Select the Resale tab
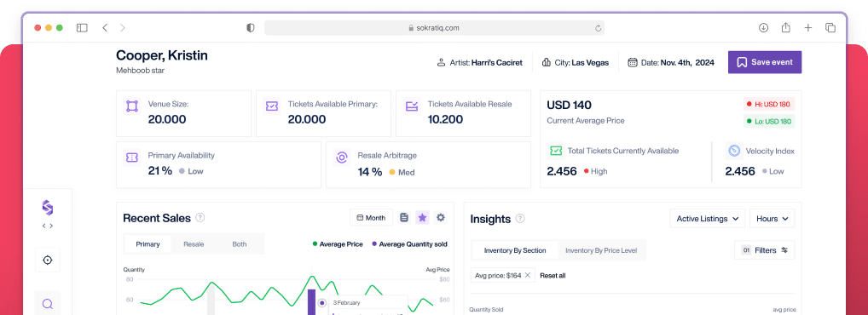 coord(194,243)
